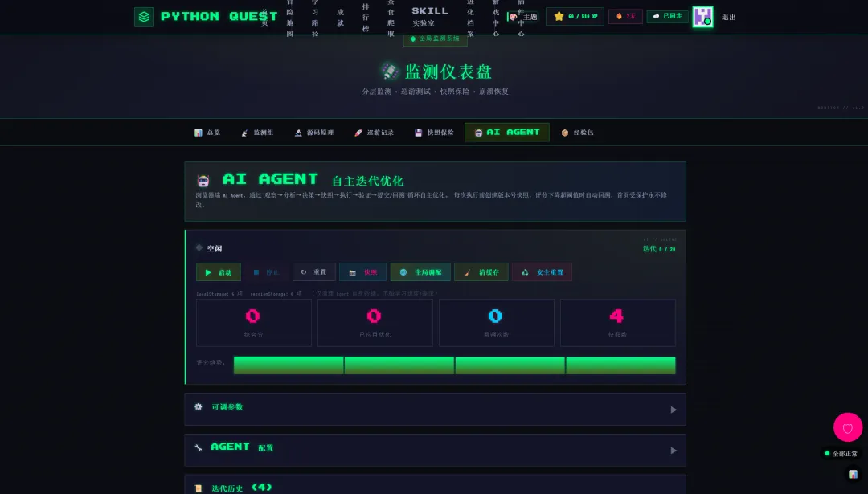
Task: Click the 空闲 idle status label
Action: tap(215, 248)
